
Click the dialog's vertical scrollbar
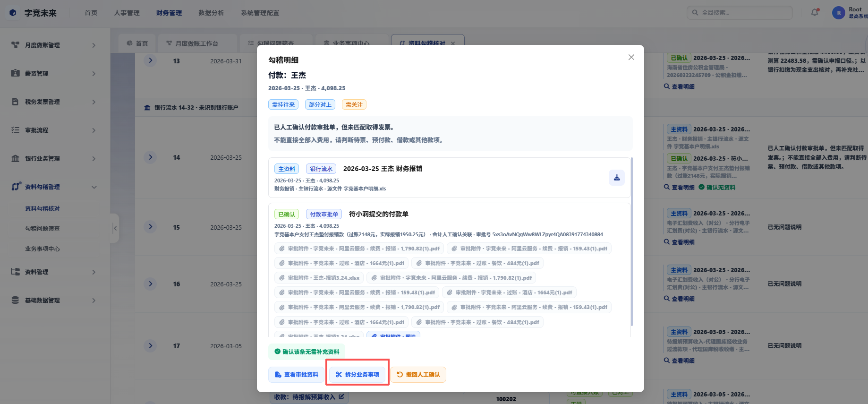[x=631, y=241]
